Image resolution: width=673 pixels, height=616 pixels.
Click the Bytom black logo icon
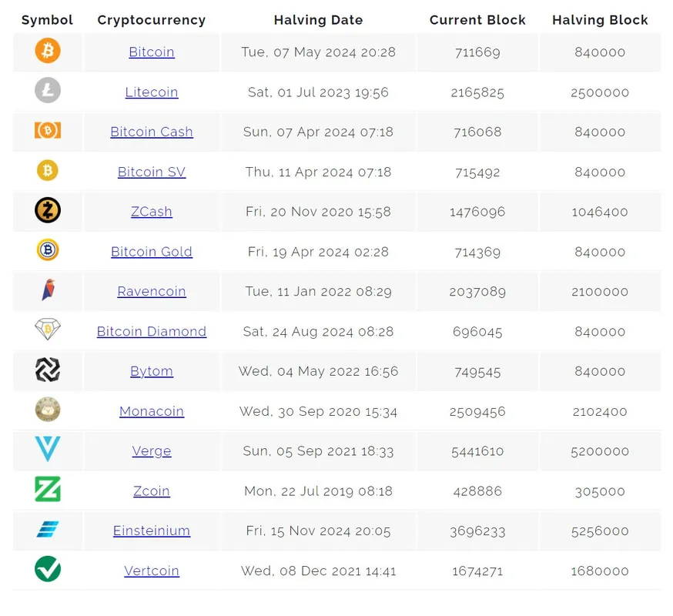(x=48, y=370)
